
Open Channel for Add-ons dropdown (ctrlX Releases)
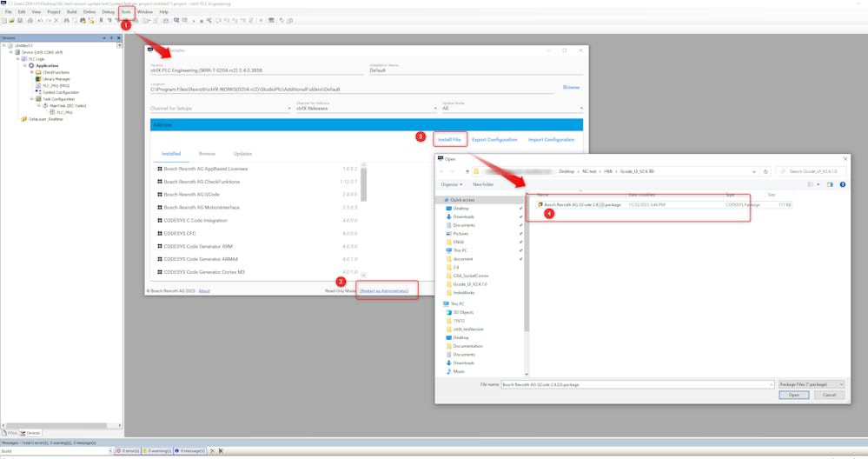[367, 108]
